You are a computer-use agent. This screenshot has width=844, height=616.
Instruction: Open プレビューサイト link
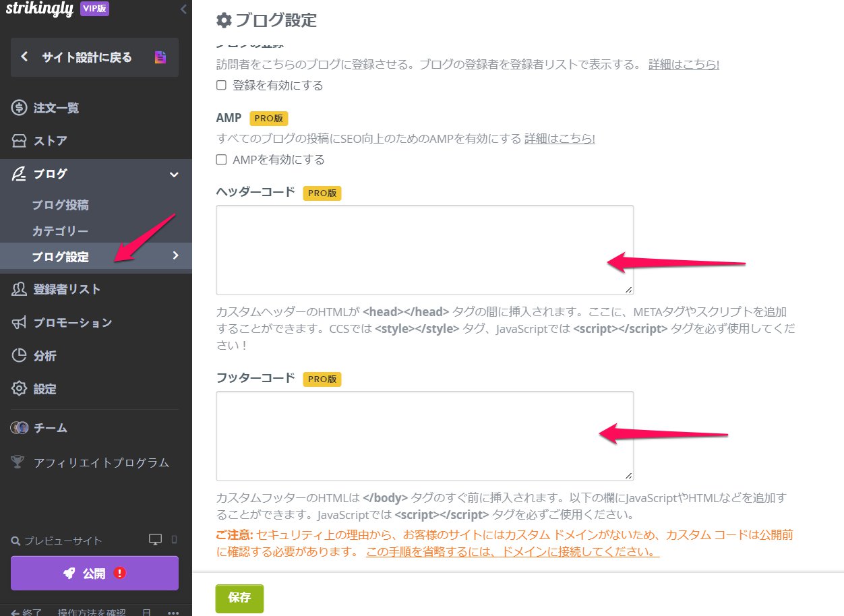(x=63, y=541)
